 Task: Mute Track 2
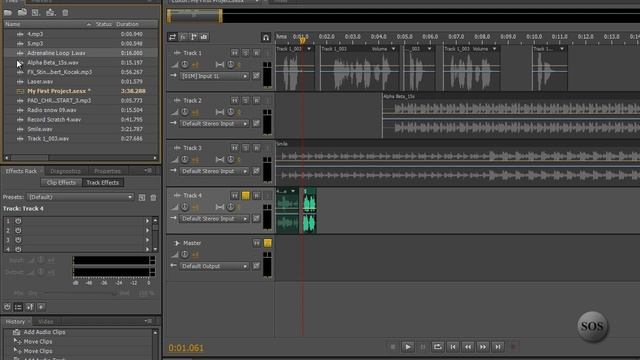click(235, 100)
